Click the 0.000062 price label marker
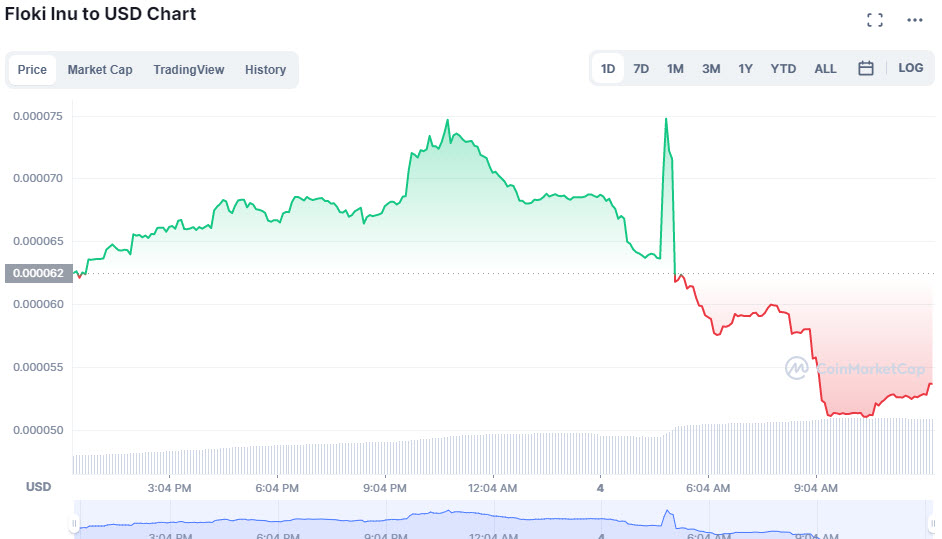 39,273
